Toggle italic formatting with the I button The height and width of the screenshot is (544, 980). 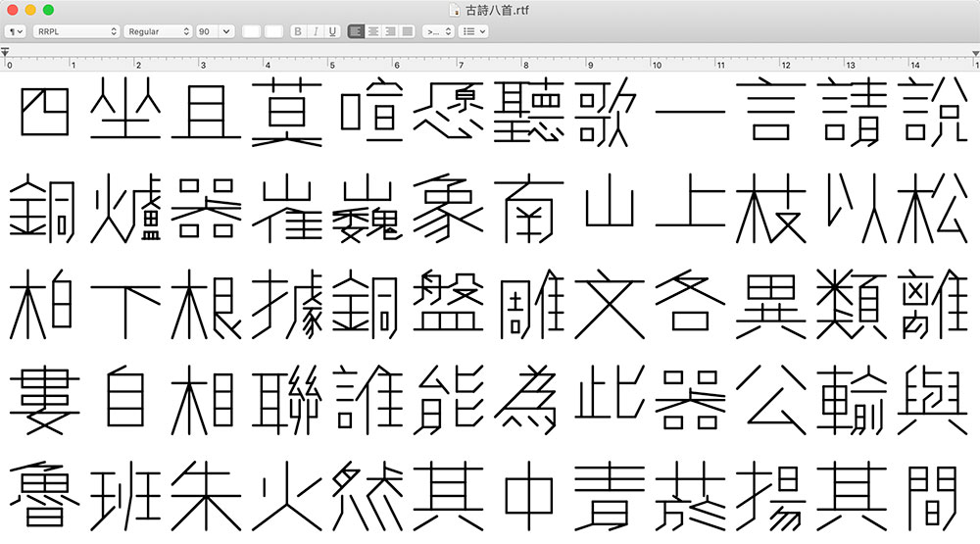pos(316,31)
